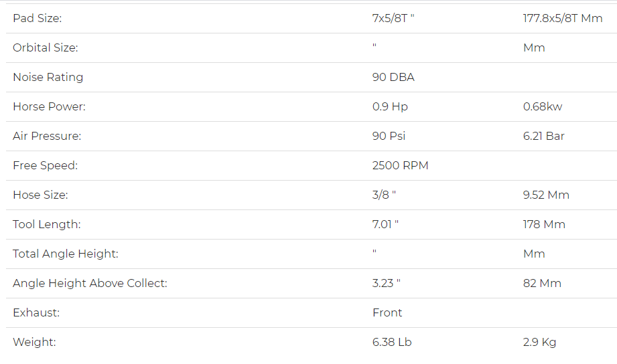Click the 2500 RPM free speed
The image size is (617, 364).
point(400,166)
